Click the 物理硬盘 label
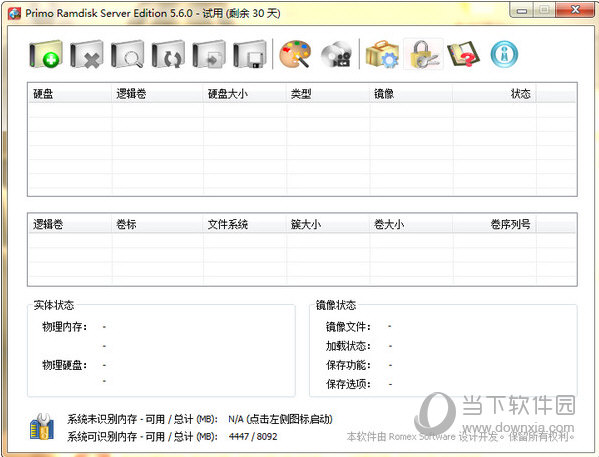Screen dimensions: 599x457 [x=65, y=365]
